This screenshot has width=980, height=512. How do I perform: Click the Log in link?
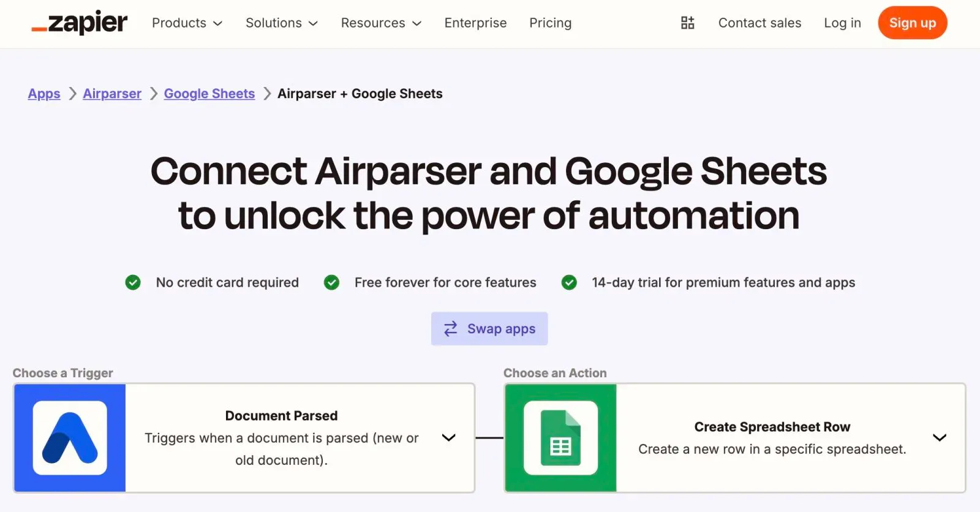click(842, 23)
